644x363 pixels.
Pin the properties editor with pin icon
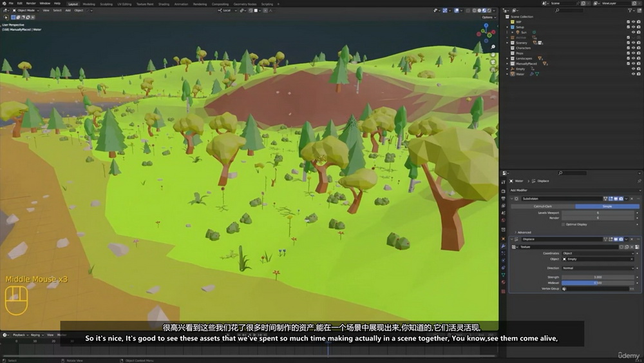click(639, 181)
